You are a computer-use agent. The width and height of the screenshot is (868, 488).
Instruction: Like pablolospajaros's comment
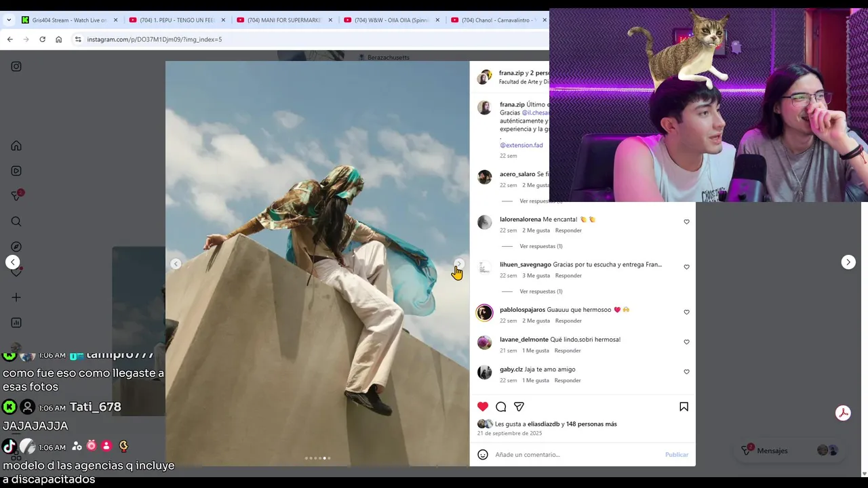[686, 312]
